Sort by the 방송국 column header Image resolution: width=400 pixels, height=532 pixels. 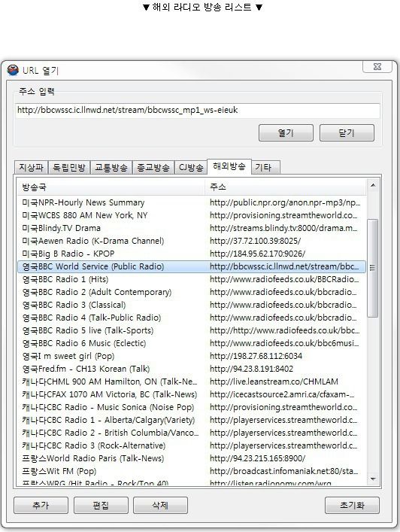point(111,187)
